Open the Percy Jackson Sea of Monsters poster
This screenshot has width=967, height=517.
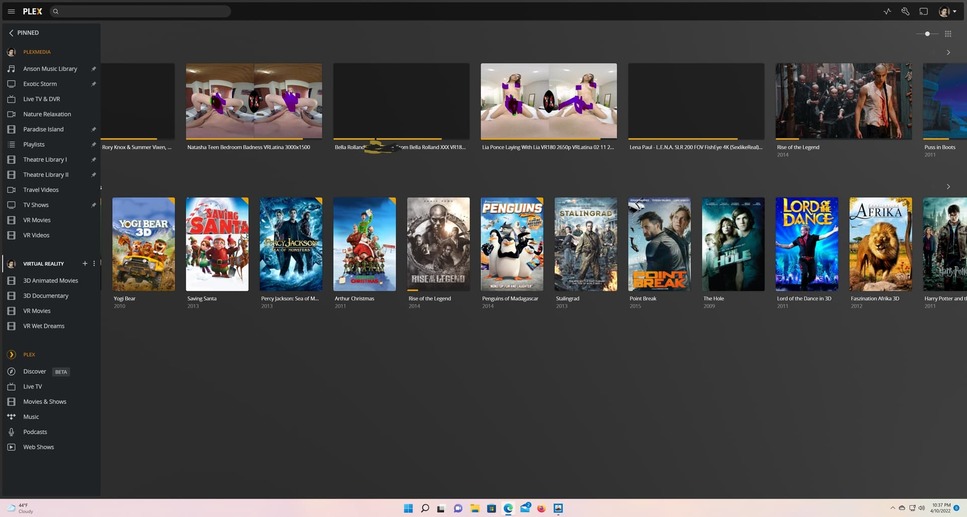291,244
